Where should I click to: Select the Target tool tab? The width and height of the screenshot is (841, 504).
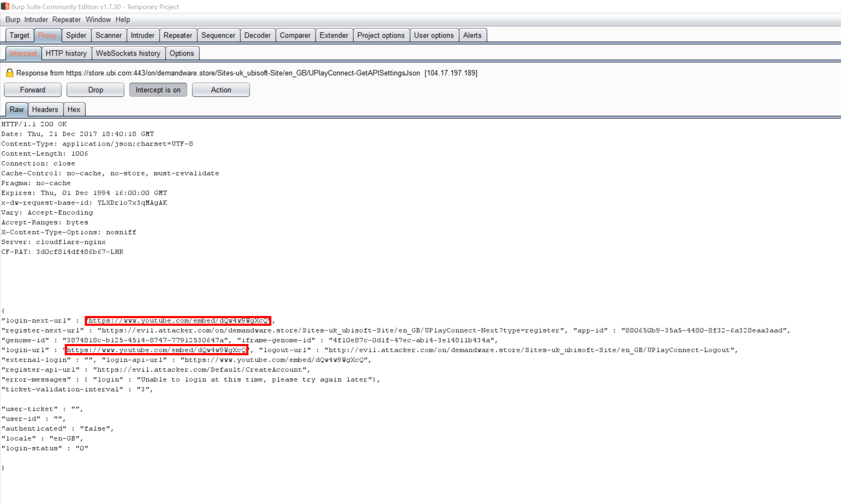tap(19, 35)
